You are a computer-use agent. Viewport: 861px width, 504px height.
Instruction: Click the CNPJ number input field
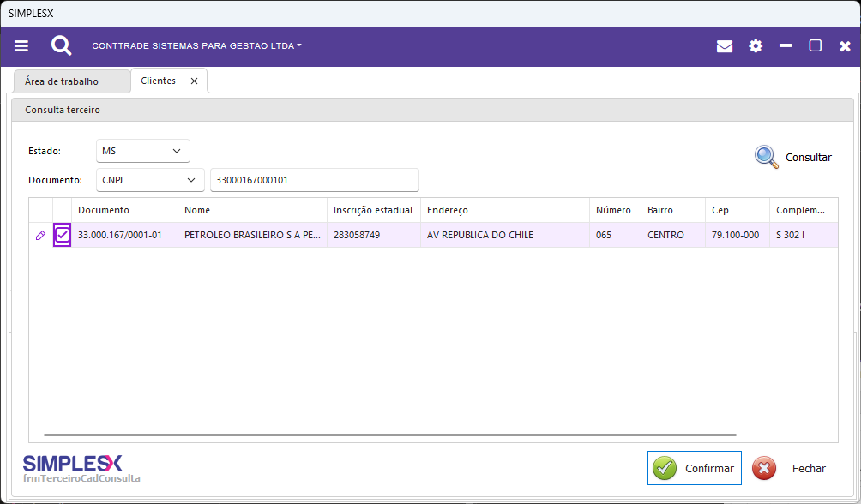pyautogui.click(x=314, y=180)
